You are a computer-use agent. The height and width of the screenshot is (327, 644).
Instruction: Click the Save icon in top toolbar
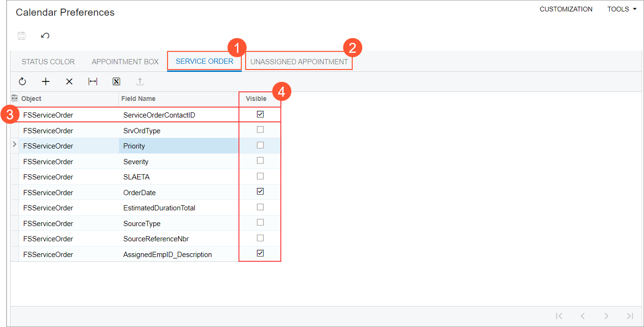point(21,36)
